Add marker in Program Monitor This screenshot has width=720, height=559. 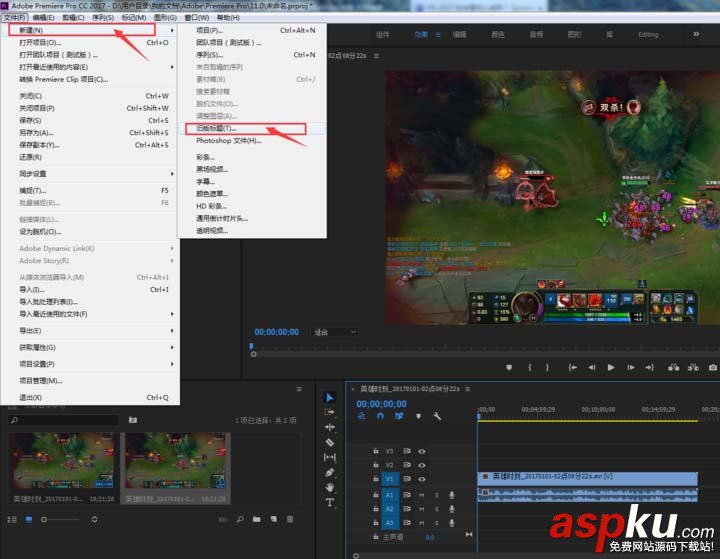pos(509,367)
